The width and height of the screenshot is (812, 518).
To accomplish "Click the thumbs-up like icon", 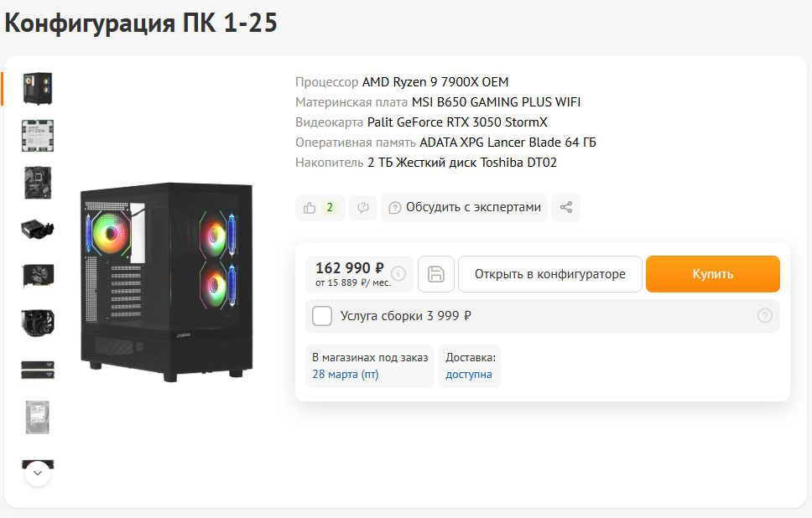I will pos(310,208).
